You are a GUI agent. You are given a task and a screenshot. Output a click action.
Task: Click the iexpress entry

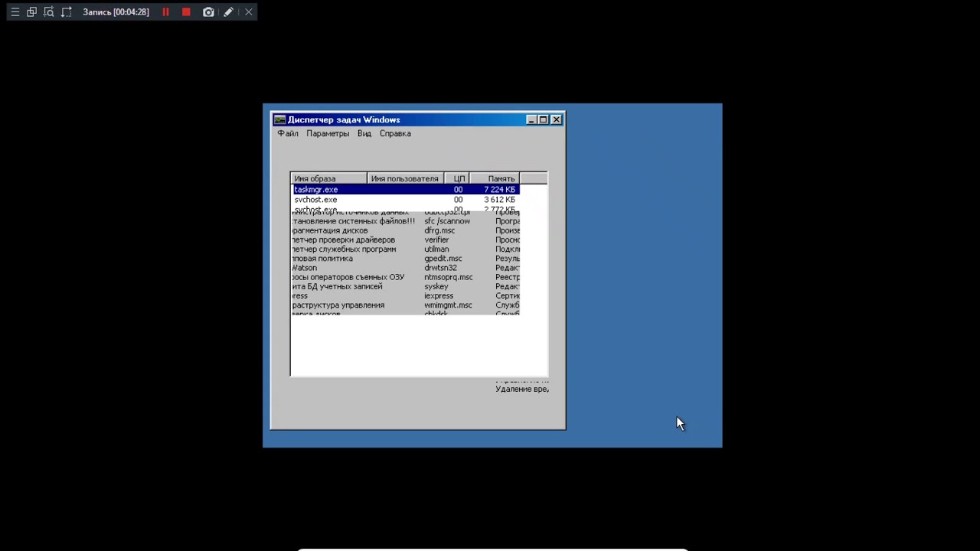[439, 295]
